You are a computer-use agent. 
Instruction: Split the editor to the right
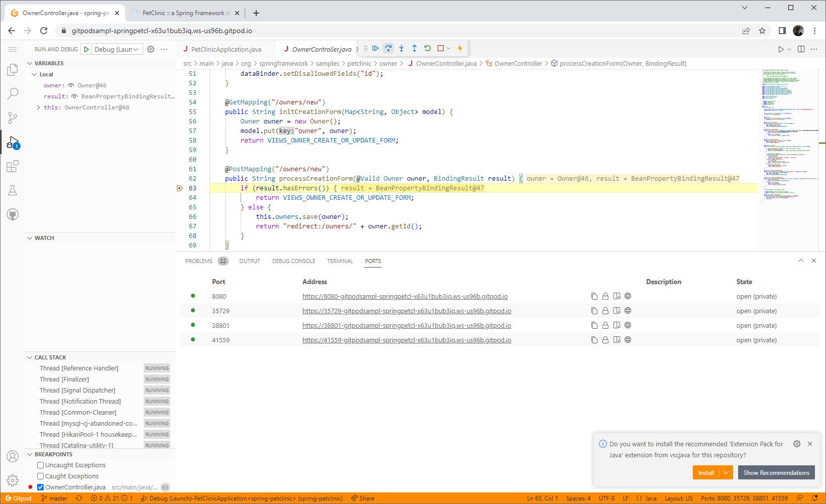coord(801,49)
